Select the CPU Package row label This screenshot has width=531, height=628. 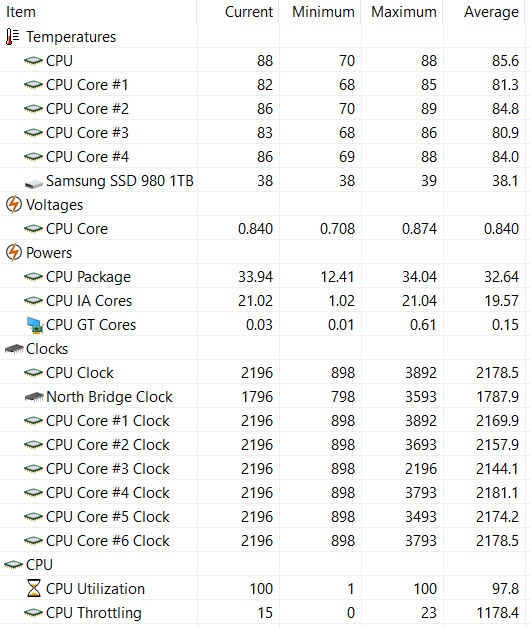88,277
